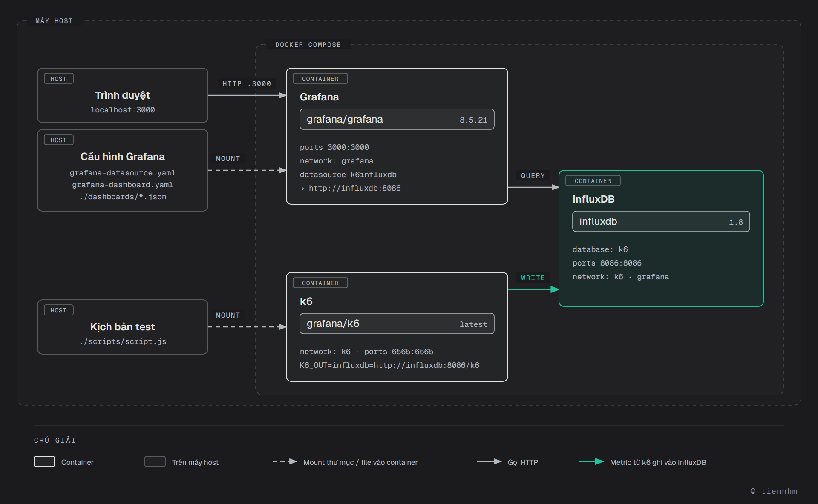Click './dashboards/*.json' path text
The height and width of the screenshot is (504, 818).
point(123,197)
